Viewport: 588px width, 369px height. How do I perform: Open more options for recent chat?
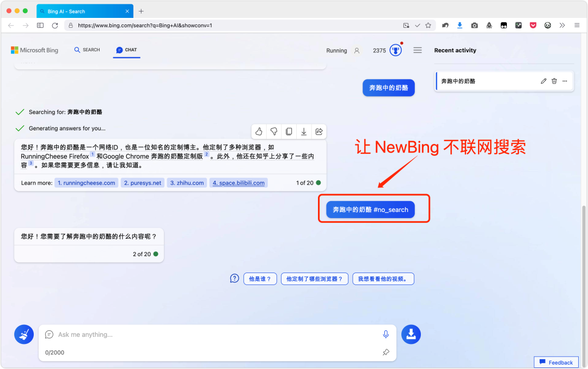[565, 81]
